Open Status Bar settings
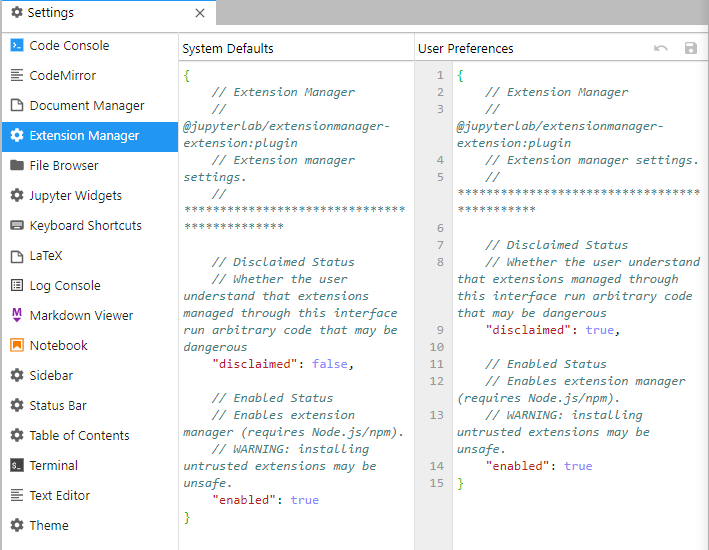Screen dimensions: 709x550 pos(90,405)
